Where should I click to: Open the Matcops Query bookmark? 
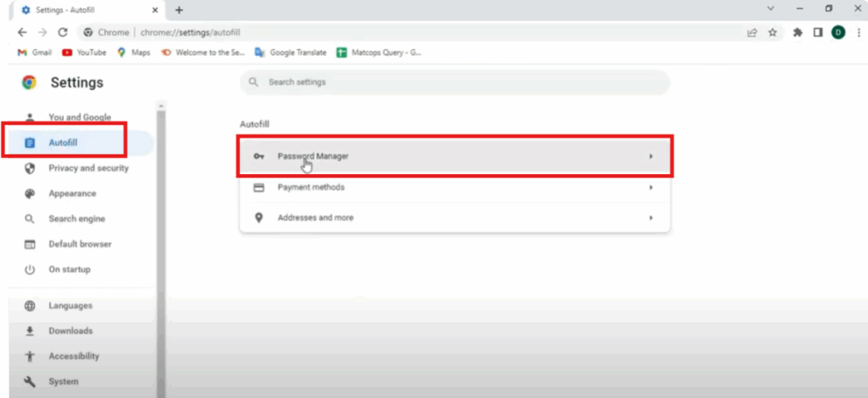coord(380,53)
